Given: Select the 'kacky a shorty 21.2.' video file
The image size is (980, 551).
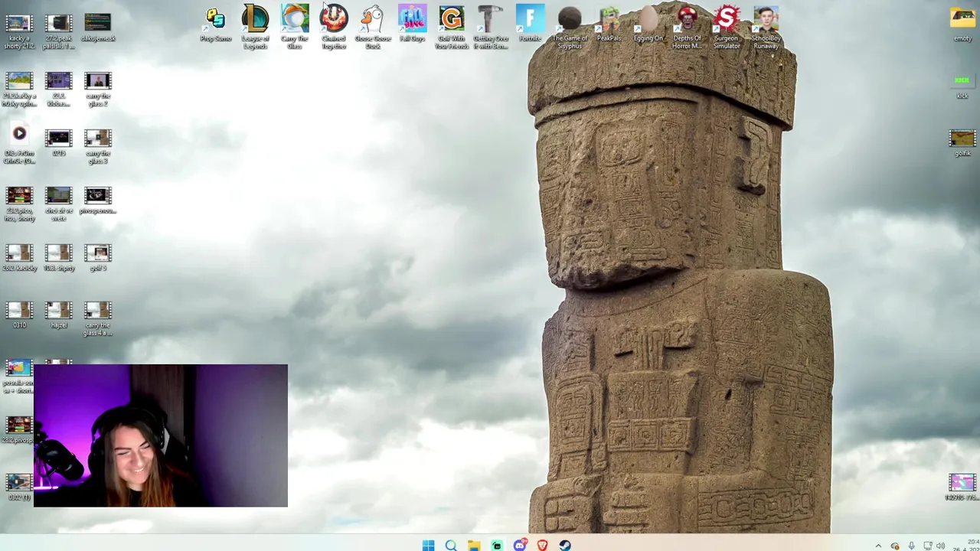Looking at the screenshot, I should 19,31.
